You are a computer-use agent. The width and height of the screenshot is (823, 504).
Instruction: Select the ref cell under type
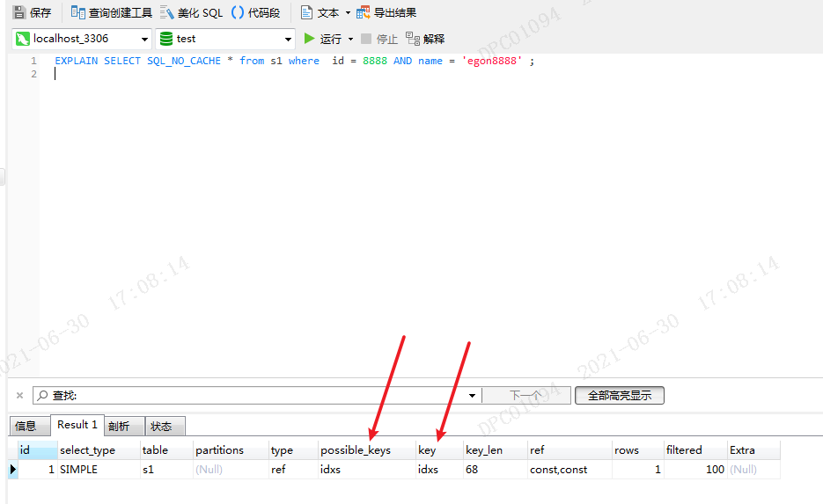(293, 470)
